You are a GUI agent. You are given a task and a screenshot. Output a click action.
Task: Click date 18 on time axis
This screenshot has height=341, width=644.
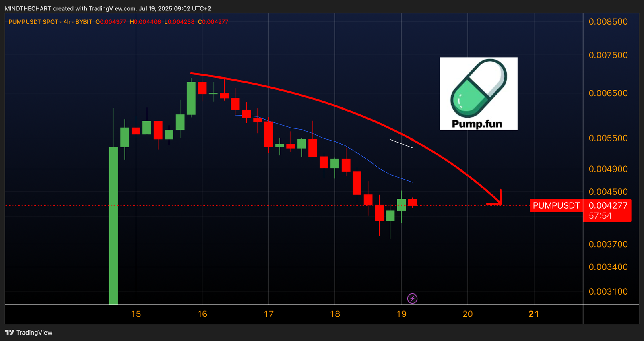(x=335, y=314)
